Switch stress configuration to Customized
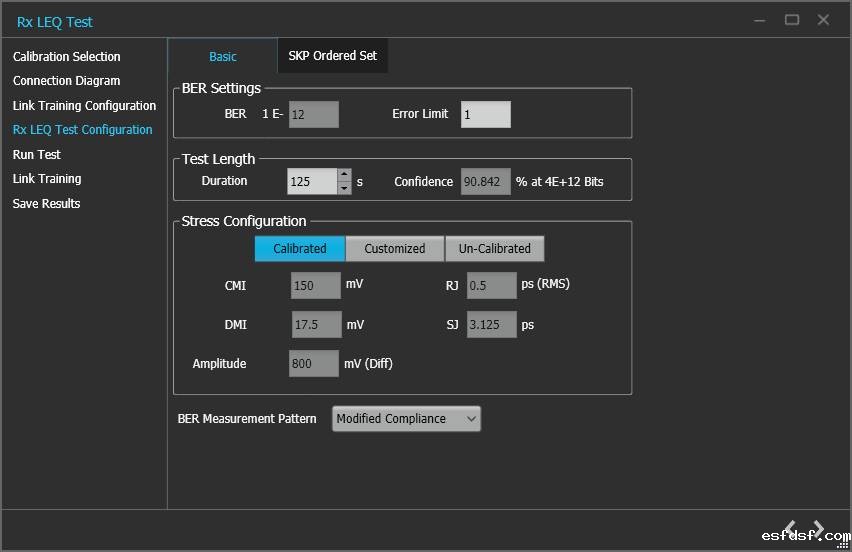This screenshot has width=852, height=552. pyautogui.click(x=395, y=249)
